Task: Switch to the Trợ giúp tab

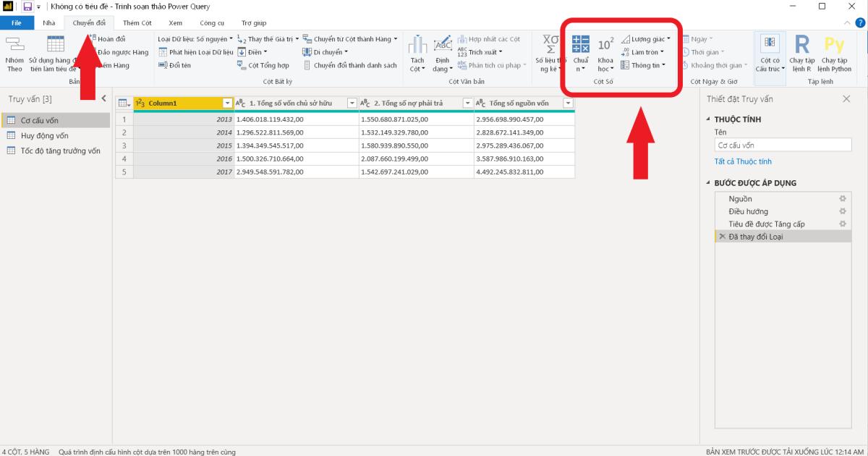Action: [254, 23]
